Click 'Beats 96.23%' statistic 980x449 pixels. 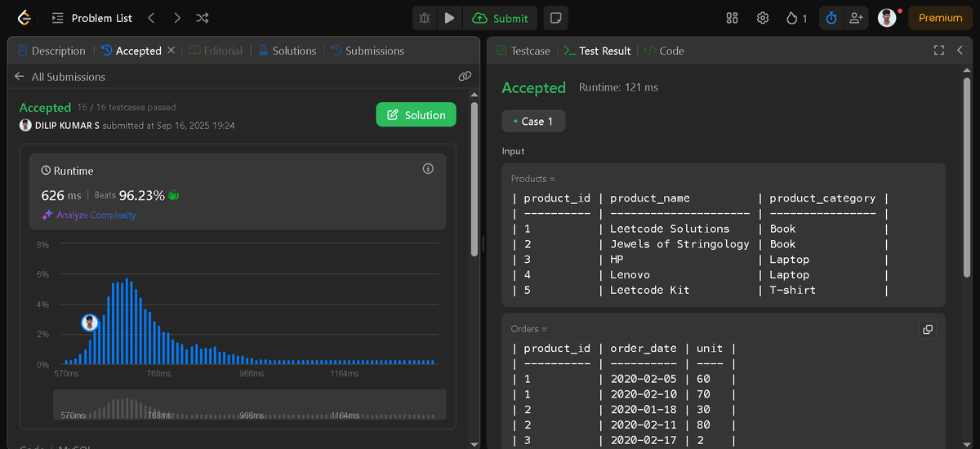pos(129,196)
